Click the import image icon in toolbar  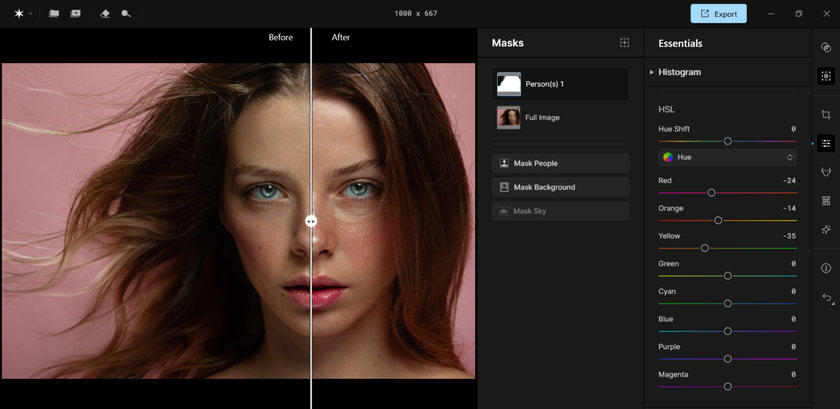76,14
